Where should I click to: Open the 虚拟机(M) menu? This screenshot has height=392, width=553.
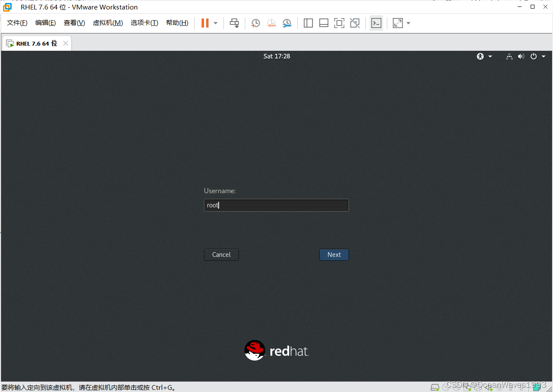click(x=108, y=23)
